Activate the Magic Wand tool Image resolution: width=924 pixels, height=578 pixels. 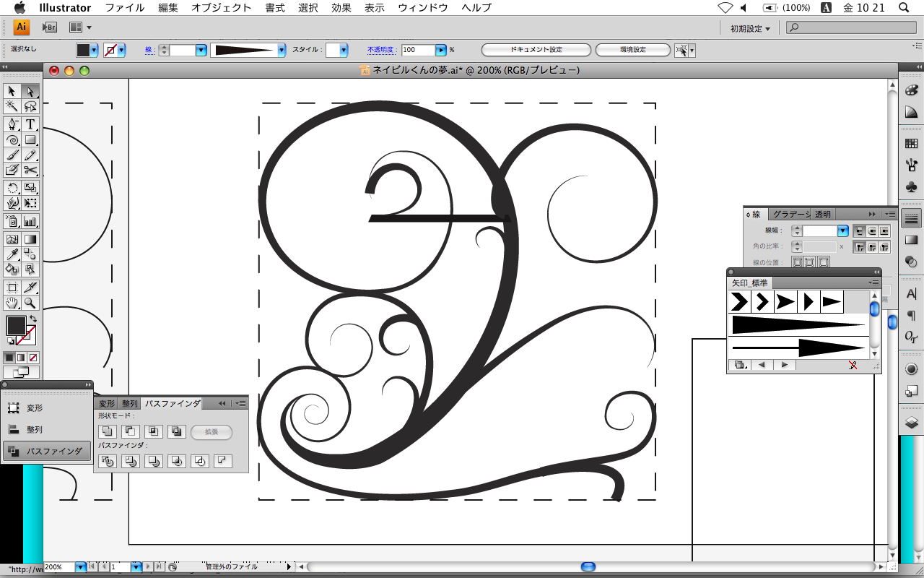pos(12,107)
